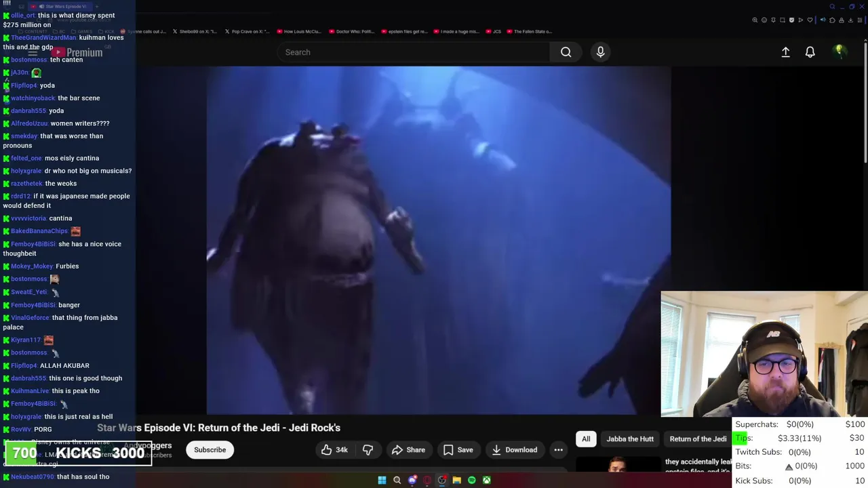Screen dimensions: 868x488
Task: Open File Explorer from the taskbar
Action: [x=457, y=481]
